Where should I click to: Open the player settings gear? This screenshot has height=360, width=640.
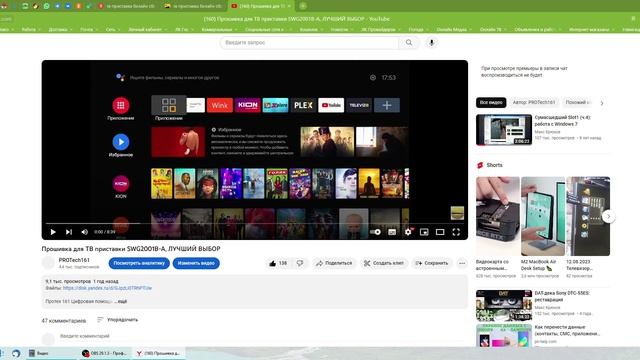[x=408, y=232]
